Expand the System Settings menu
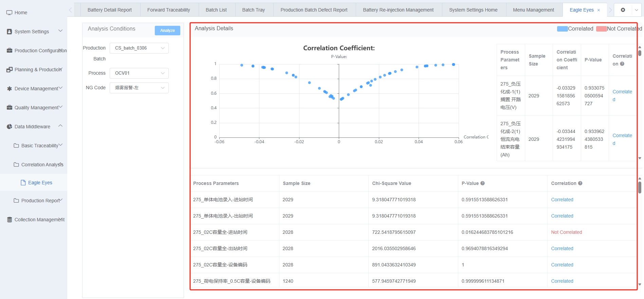Screen dimensions: 644x299 click(60, 31)
